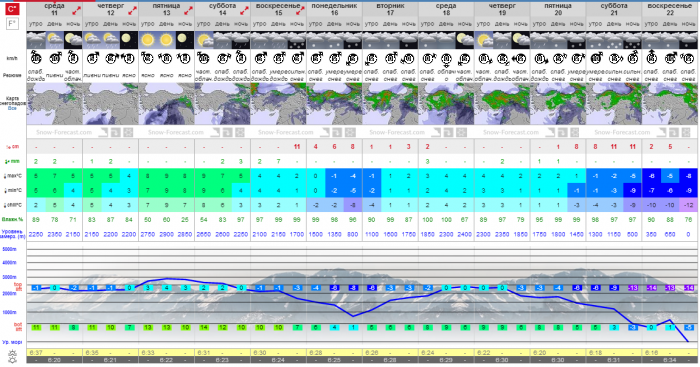Click partly cloudy moon icon for среда 18 night
Image resolution: width=700 pixels, height=367 pixels.
pyautogui.click(x=465, y=40)
